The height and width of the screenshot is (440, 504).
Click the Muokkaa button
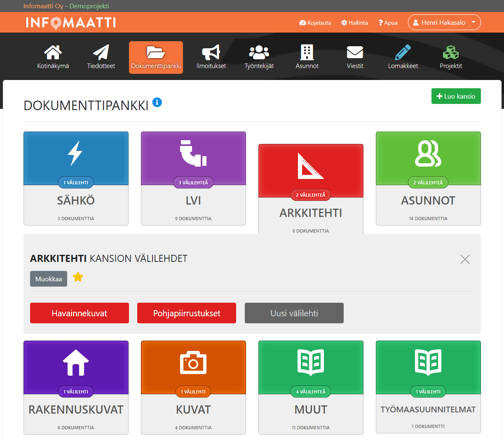[49, 279]
